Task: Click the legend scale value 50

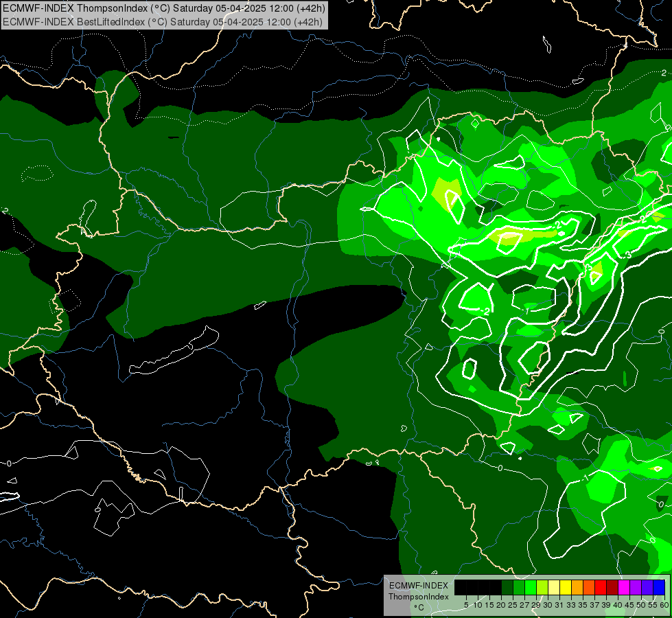Action: (x=641, y=605)
